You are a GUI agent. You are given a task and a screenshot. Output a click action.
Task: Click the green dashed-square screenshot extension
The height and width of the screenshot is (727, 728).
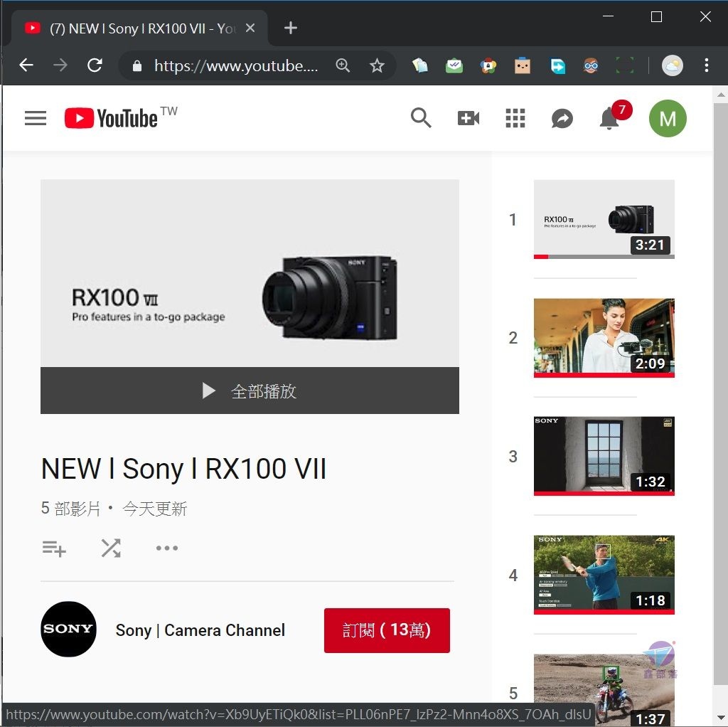[624, 65]
